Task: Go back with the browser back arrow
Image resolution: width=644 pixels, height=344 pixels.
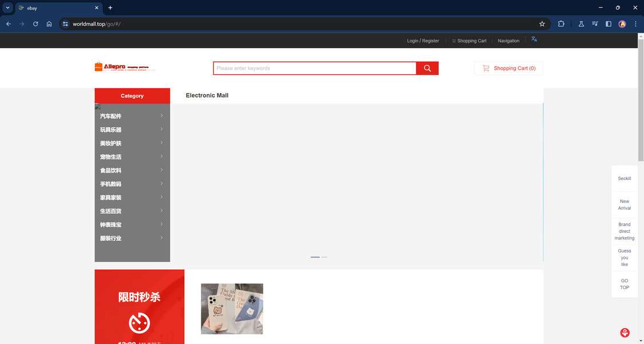Action: 8,24
